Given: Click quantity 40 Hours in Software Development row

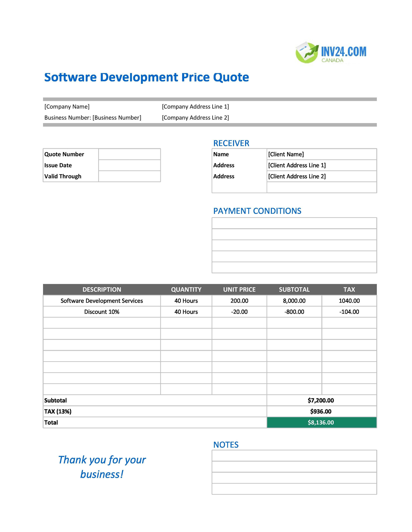Looking at the screenshot, I should [x=186, y=301].
